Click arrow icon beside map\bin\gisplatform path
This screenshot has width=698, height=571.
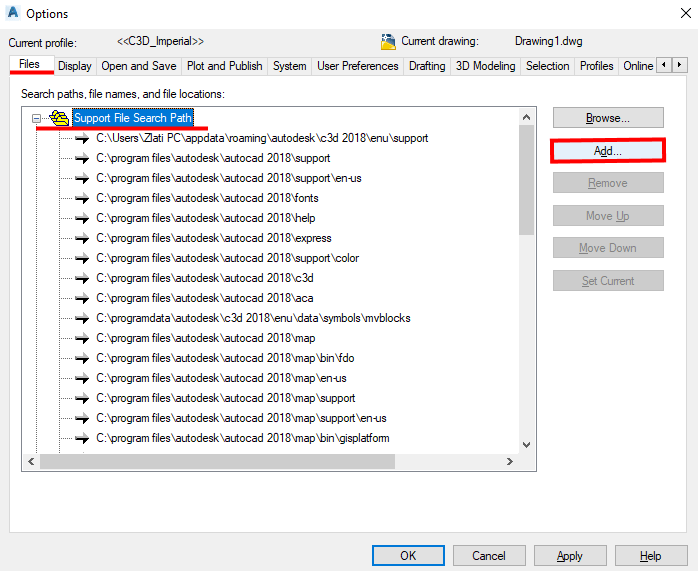pyautogui.click(x=82, y=439)
